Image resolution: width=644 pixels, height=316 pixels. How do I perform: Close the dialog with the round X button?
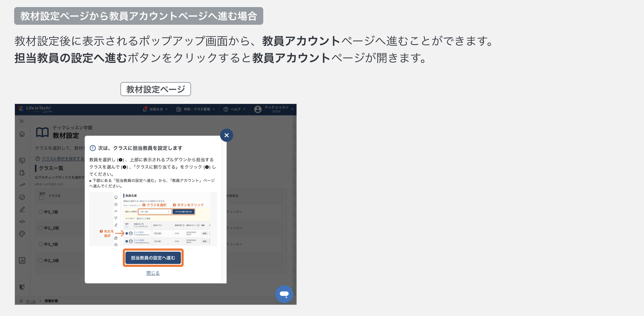point(226,135)
